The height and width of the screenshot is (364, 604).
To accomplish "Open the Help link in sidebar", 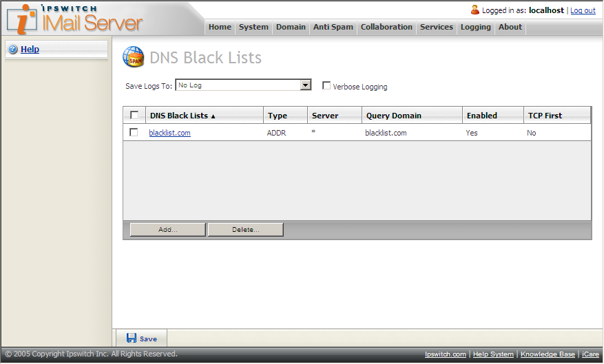I will coord(30,50).
